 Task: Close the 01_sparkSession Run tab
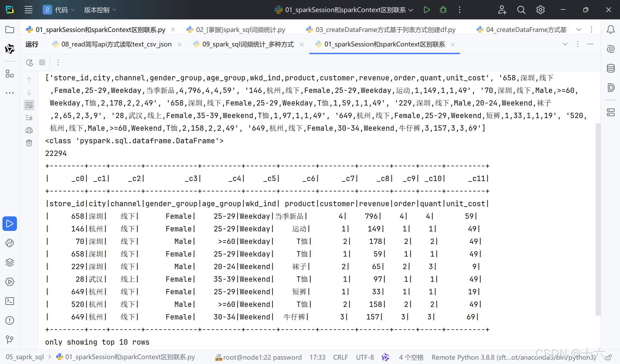pyautogui.click(x=453, y=45)
